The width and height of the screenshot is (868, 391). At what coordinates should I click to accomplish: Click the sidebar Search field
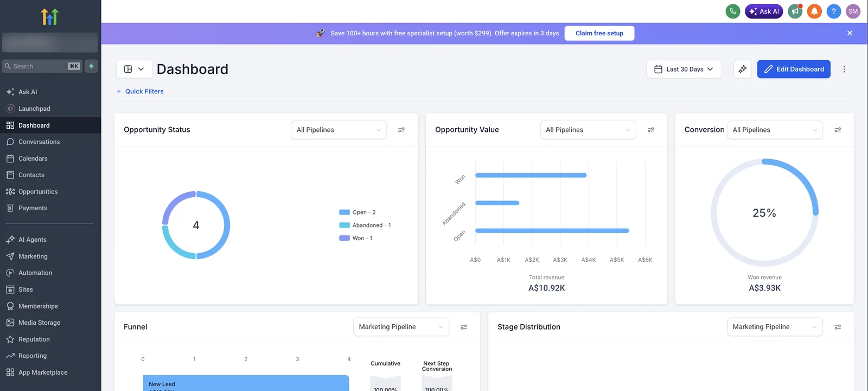click(42, 66)
